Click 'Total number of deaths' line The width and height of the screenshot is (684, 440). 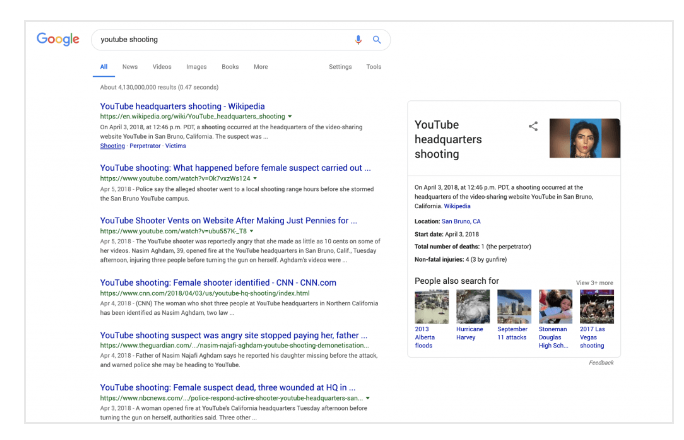472,247
